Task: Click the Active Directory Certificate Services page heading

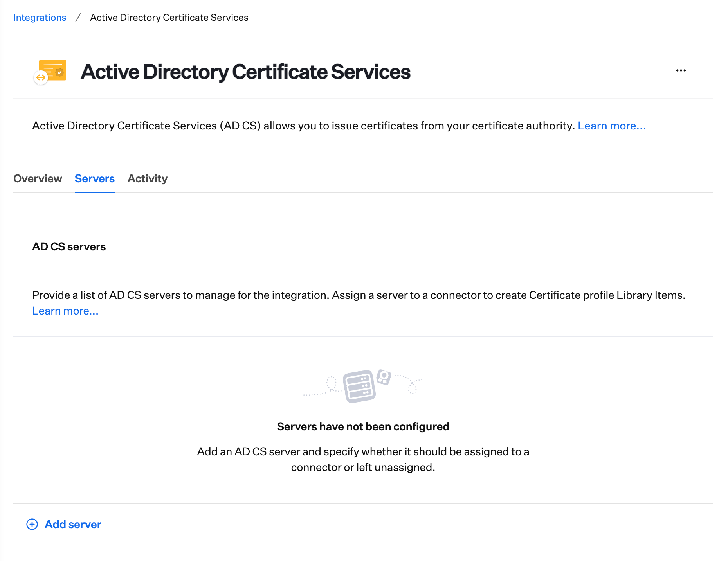Action: (245, 72)
